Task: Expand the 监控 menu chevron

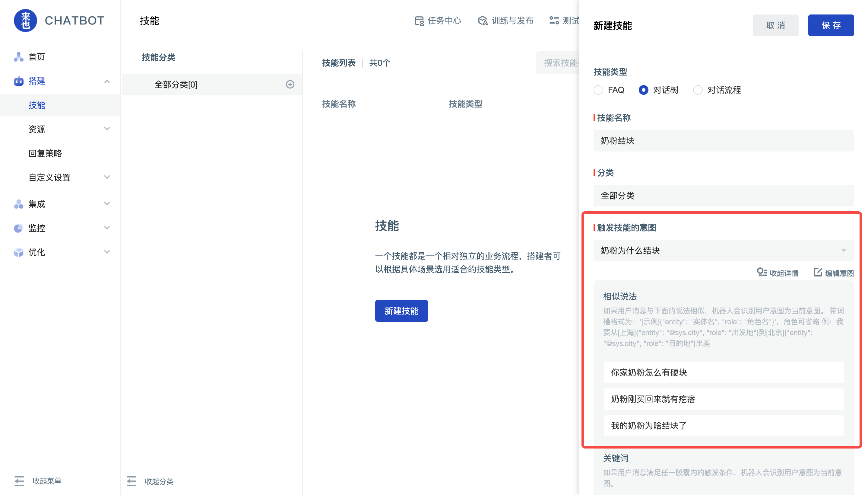Action: tap(107, 228)
